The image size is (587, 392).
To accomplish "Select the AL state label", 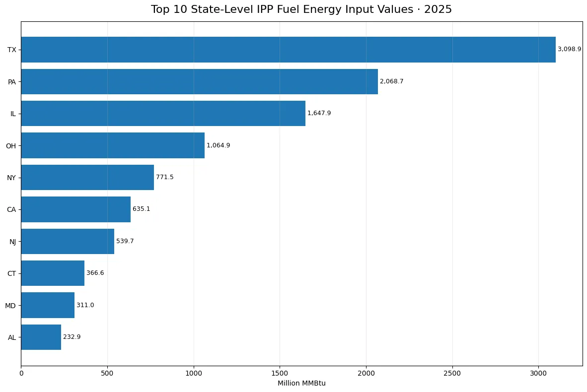I will click(12, 337).
